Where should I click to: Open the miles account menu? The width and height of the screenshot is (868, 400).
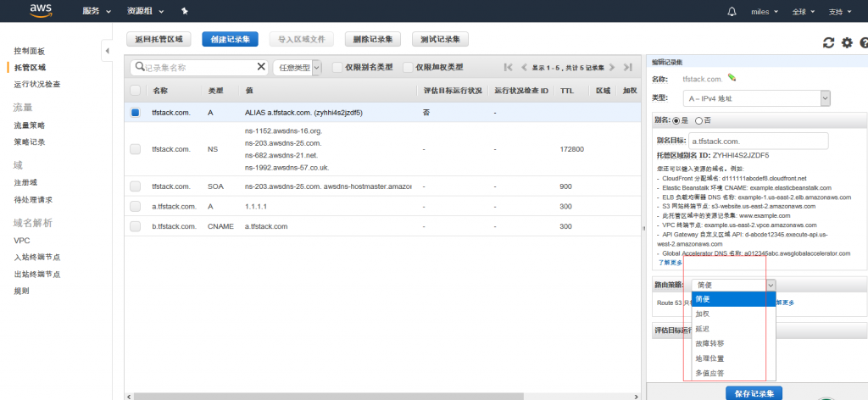765,12
